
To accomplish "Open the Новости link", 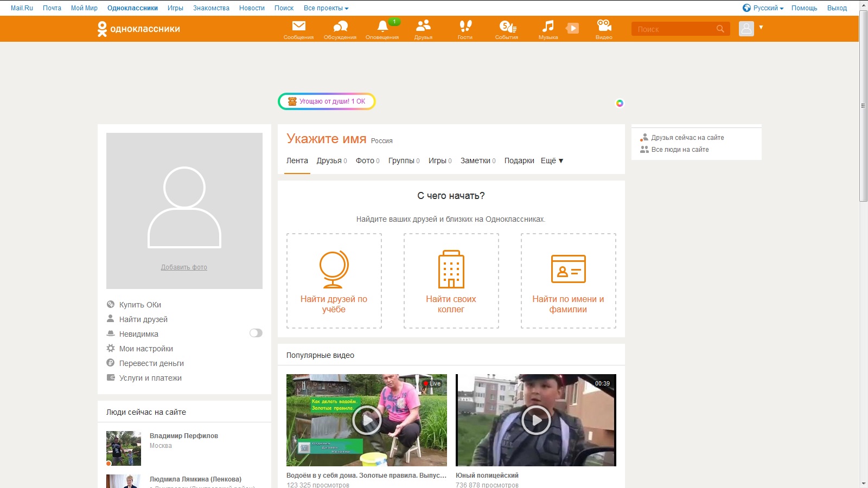I will point(252,8).
